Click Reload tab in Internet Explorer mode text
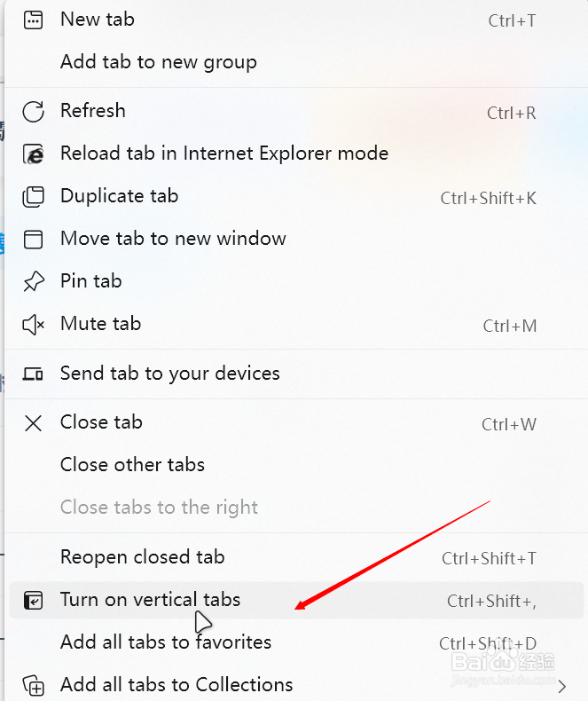The height and width of the screenshot is (701, 588). [224, 154]
